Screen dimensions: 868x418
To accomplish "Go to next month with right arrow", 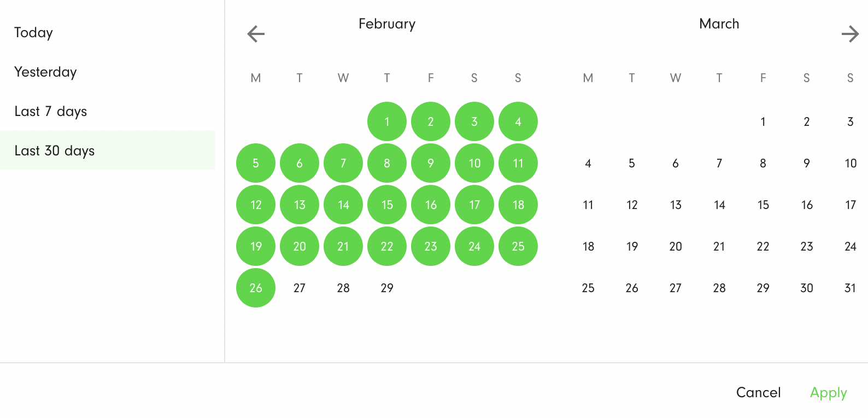I will click(x=850, y=34).
